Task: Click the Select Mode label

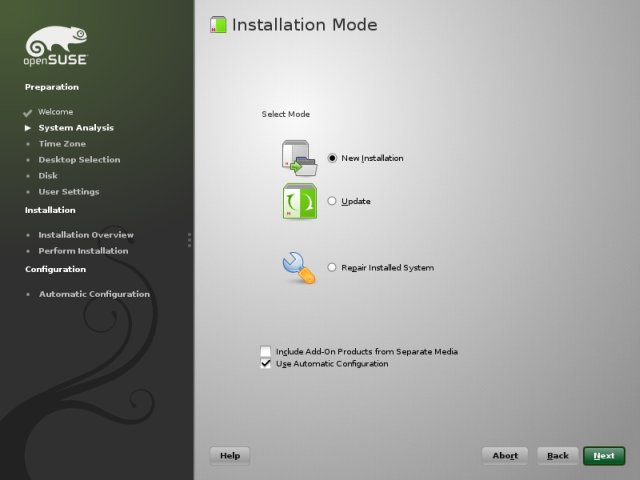Action: coord(286,114)
